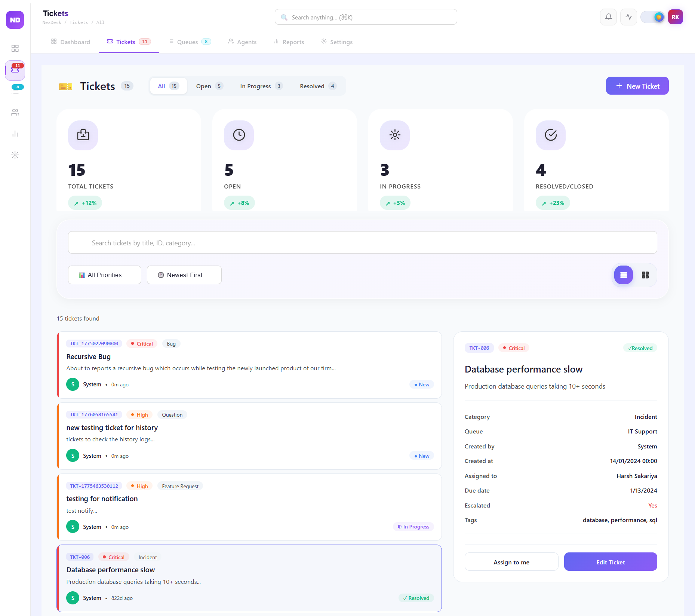This screenshot has width=695, height=616.
Task: Select the In Progress filter tab
Action: [261, 86]
